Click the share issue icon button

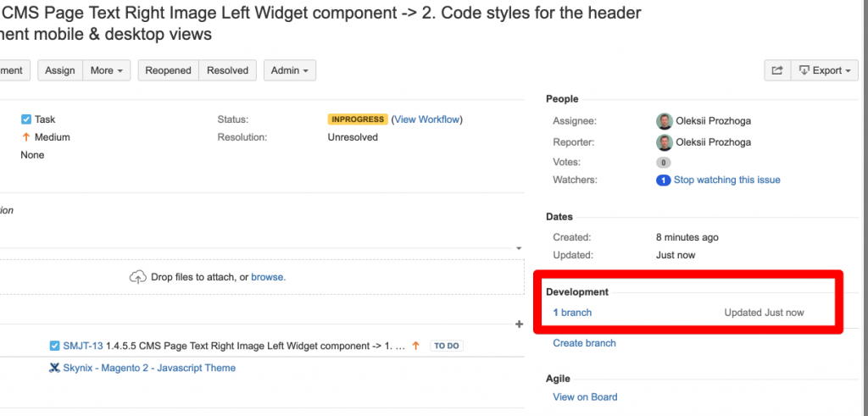(777, 70)
